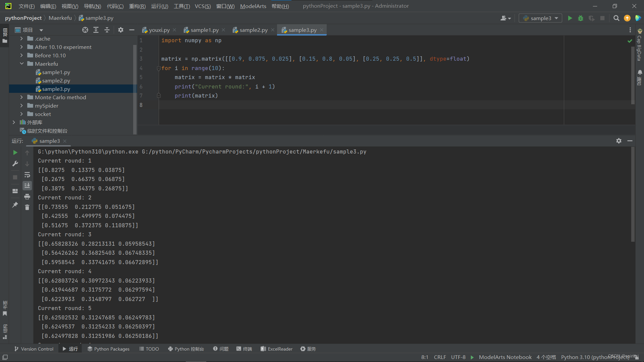
Task: Toggle soft-wrap in run console
Action: pos(27,175)
